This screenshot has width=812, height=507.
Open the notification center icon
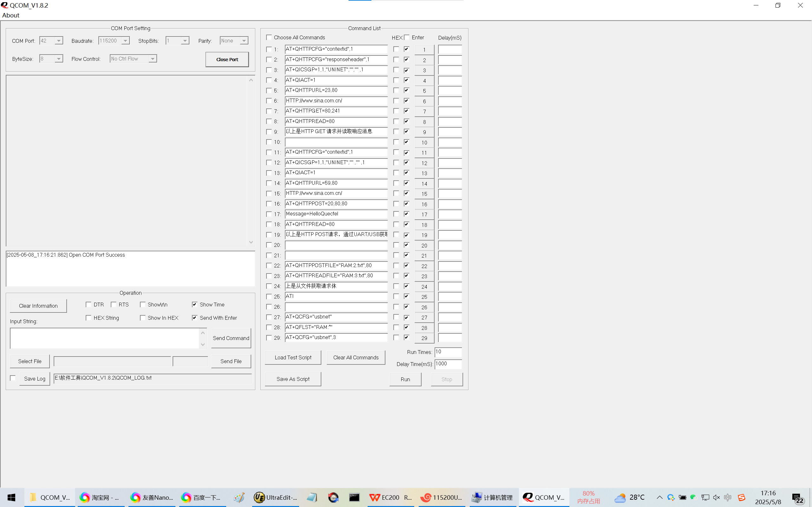[x=798, y=498]
